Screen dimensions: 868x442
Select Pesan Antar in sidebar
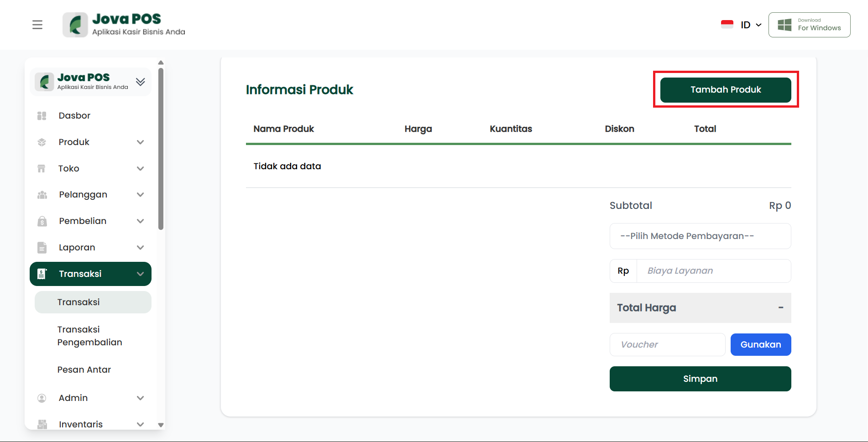coord(84,369)
